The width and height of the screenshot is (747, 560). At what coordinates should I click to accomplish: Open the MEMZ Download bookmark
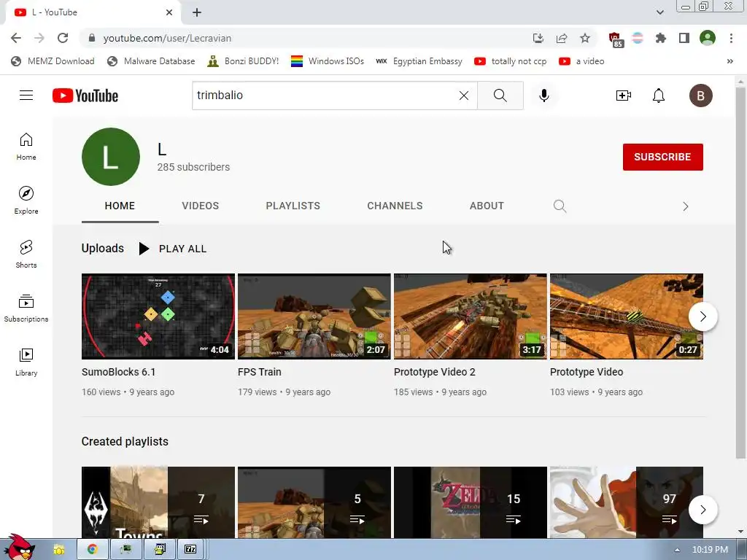53,61
